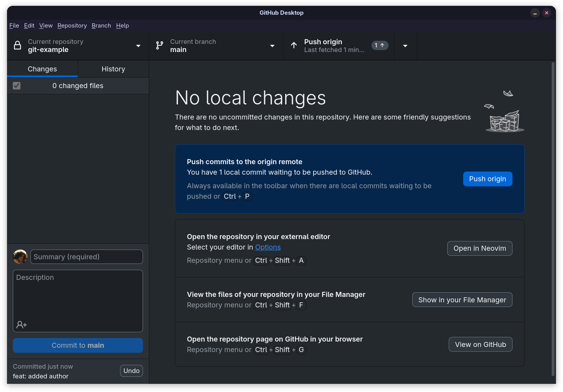The height and width of the screenshot is (392, 563).
Task: Close the GitHub Desktop window
Action: click(547, 13)
